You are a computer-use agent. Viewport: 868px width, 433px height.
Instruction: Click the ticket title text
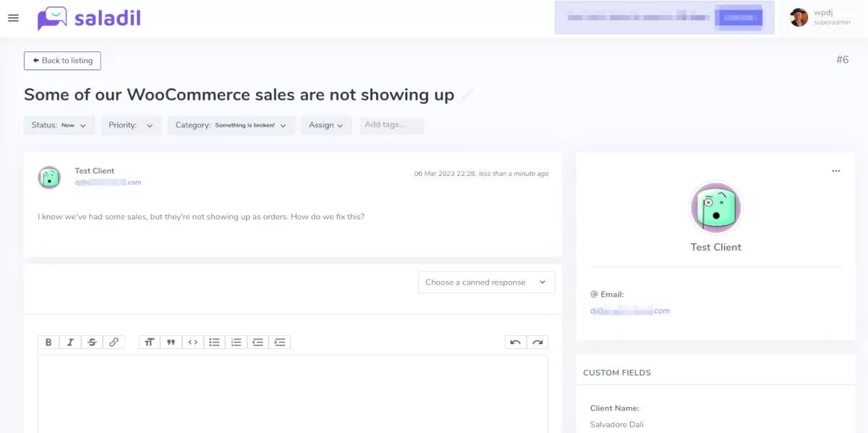click(x=239, y=95)
